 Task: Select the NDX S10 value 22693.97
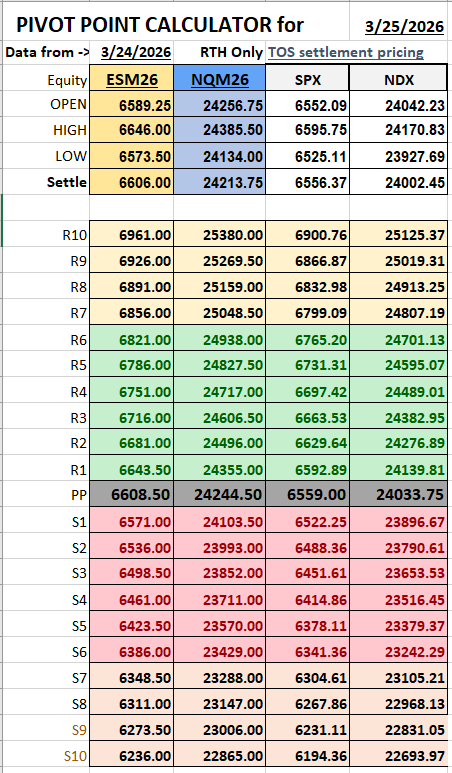pyautogui.click(x=399, y=755)
